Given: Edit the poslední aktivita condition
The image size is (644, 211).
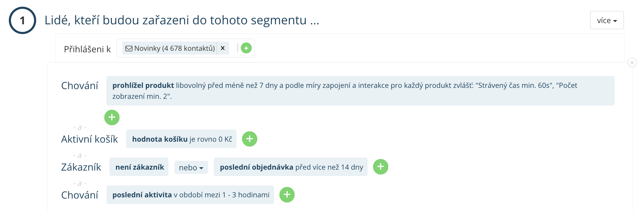Looking at the screenshot, I should [x=190, y=195].
